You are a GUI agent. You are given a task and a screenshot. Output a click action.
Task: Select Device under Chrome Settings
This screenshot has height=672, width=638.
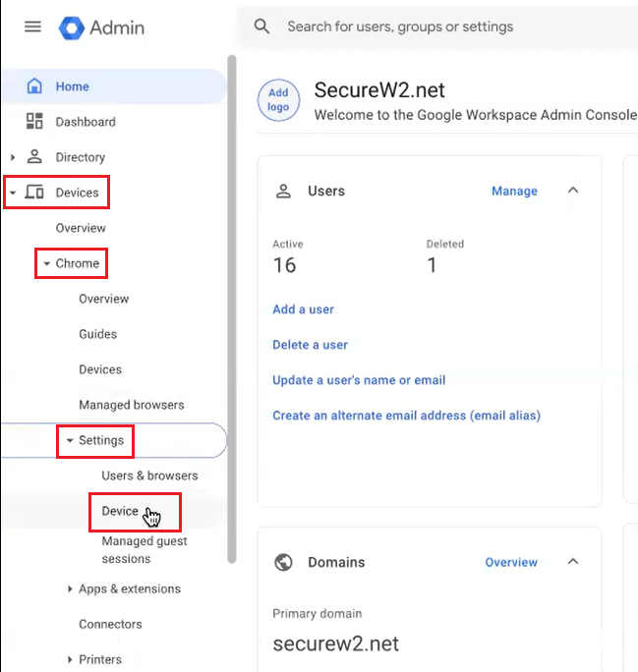pyautogui.click(x=120, y=511)
